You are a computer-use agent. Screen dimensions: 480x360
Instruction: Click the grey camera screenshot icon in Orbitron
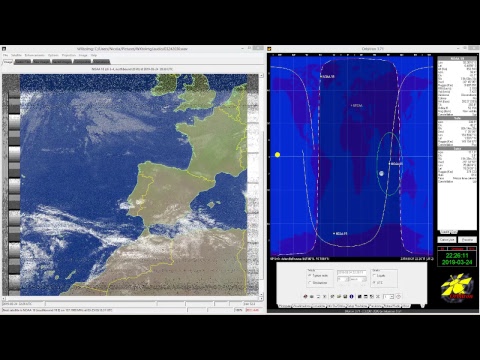click(x=312, y=296)
